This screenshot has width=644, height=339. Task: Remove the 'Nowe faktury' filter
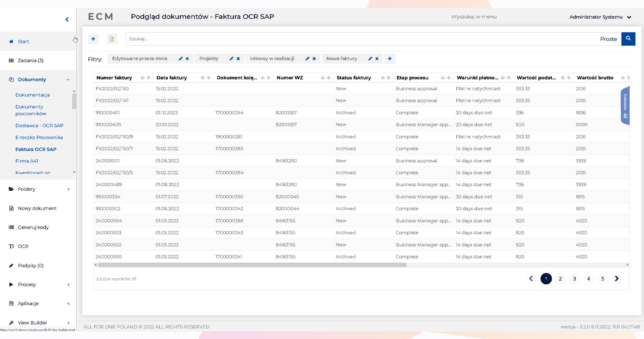[377, 59]
